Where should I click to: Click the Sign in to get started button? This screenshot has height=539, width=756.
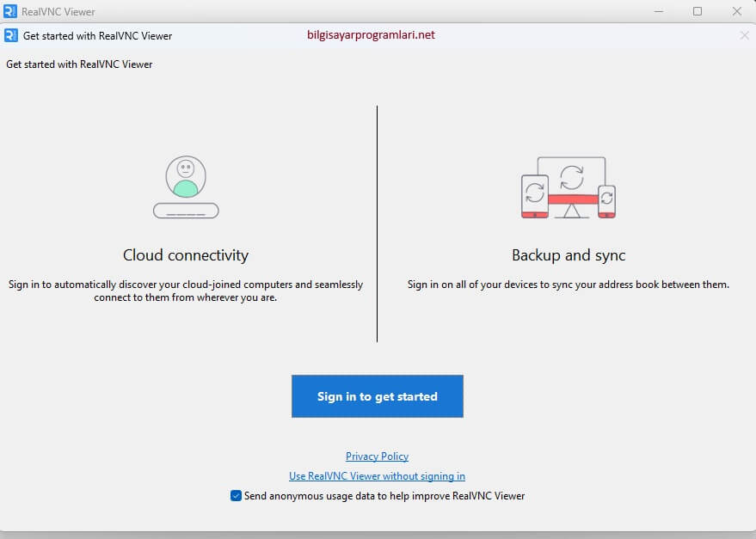[x=377, y=396]
